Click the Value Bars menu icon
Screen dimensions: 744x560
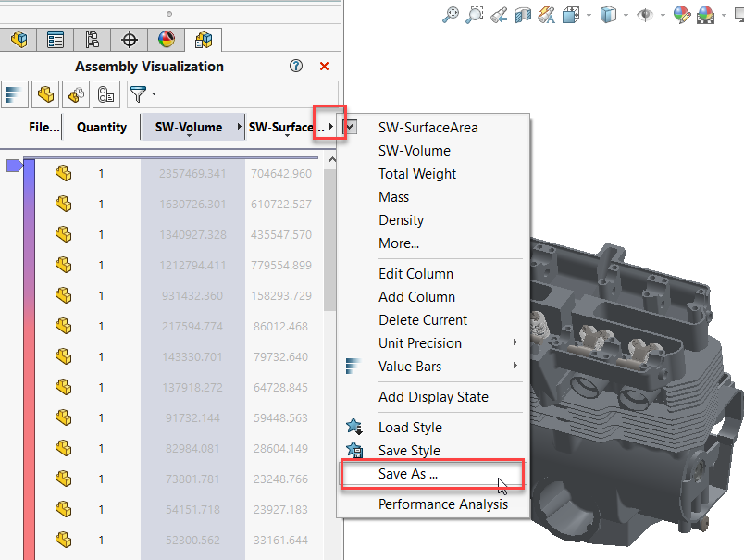353,366
